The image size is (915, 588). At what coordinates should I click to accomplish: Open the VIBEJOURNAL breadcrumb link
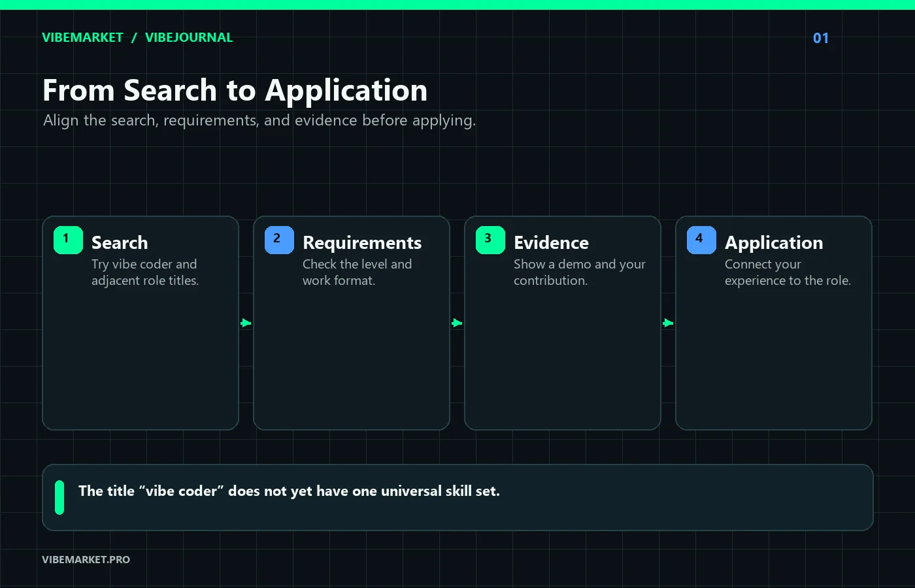[x=189, y=37]
